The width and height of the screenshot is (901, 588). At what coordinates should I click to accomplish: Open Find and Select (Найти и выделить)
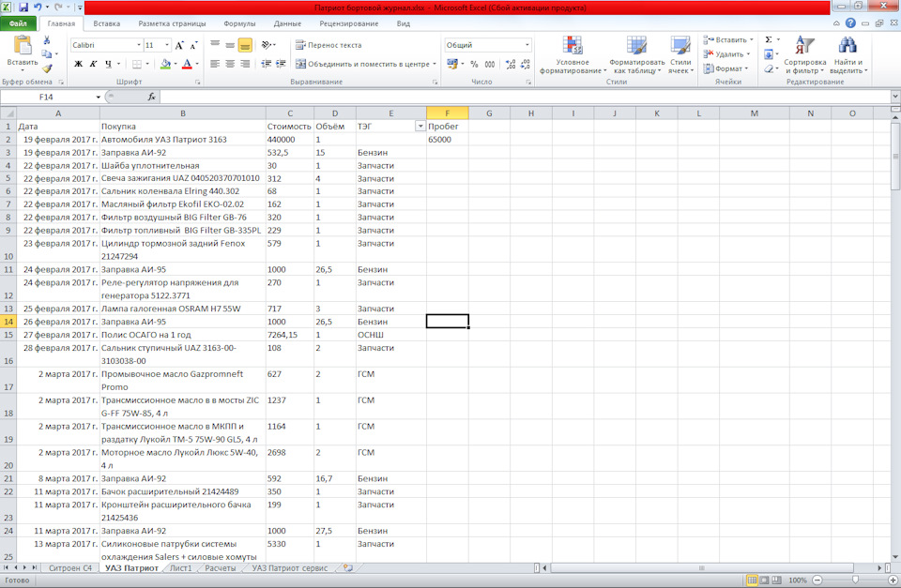tap(848, 55)
